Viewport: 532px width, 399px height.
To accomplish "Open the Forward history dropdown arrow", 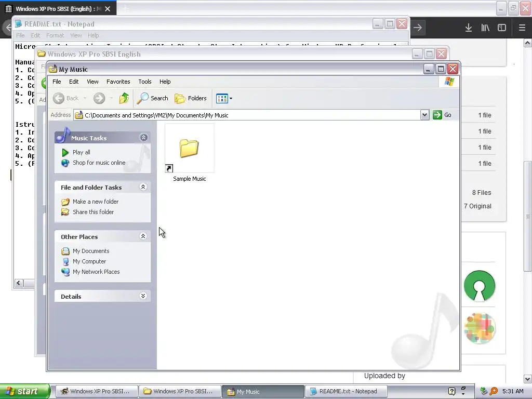I will click(111, 98).
